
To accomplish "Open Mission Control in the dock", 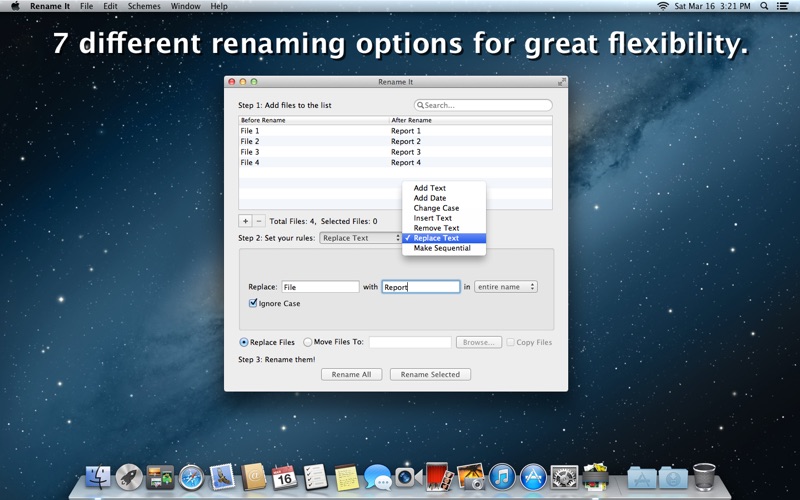I will point(160,477).
